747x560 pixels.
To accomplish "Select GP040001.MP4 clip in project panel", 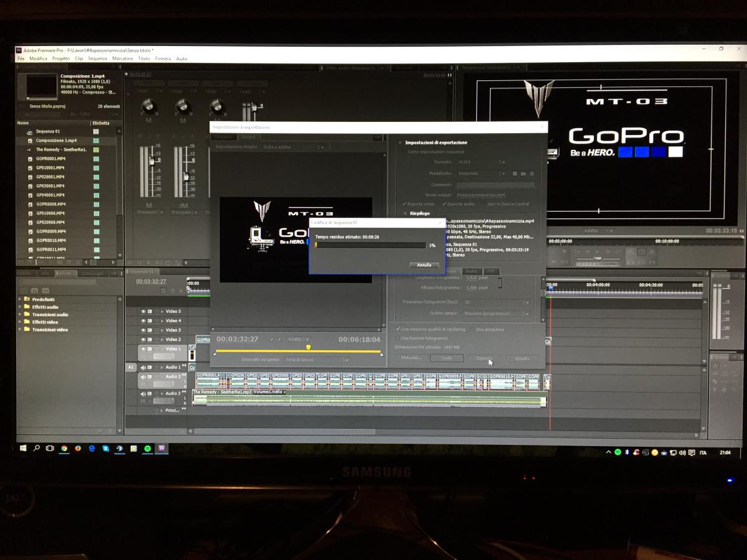I will (50, 195).
